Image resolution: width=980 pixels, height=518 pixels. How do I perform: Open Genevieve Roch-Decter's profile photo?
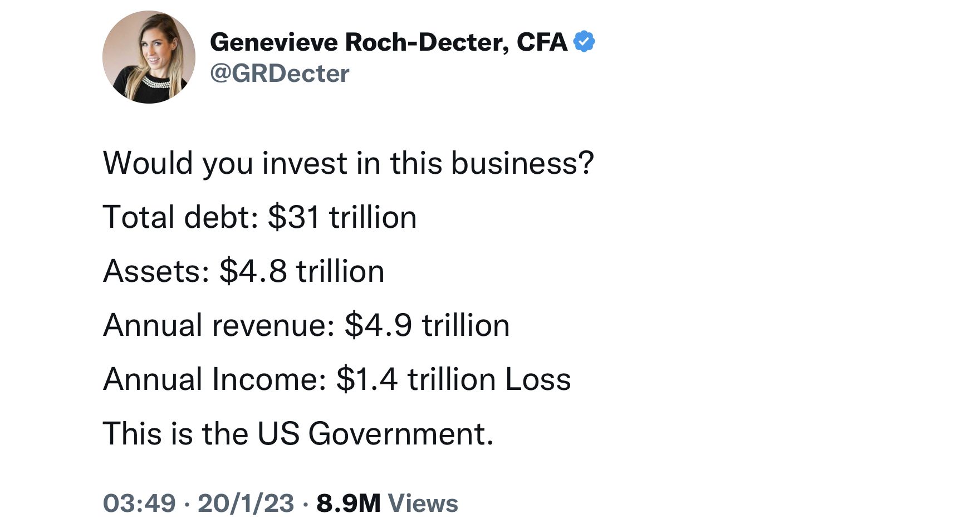[x=149, y=57]
